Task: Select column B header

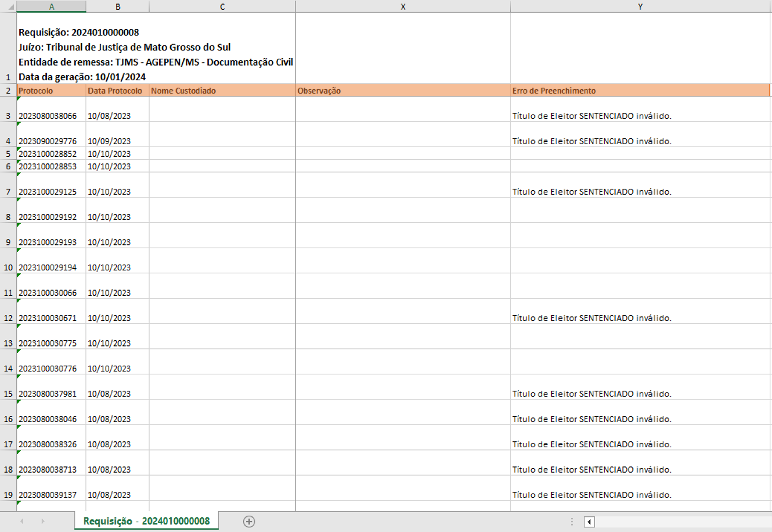Action: point(117,7)
